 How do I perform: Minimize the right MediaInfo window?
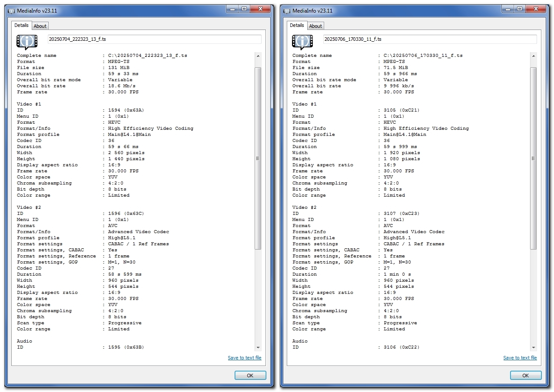point(508,9)
